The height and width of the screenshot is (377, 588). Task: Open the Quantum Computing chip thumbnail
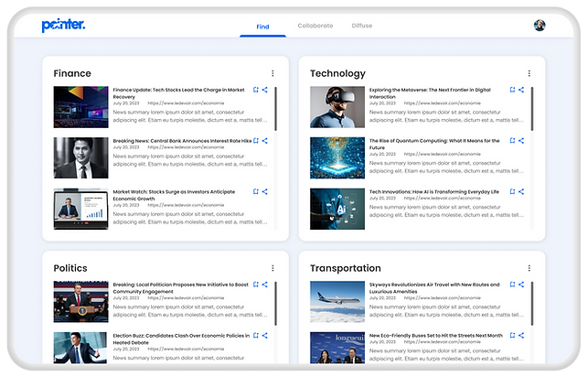(337, 158)
